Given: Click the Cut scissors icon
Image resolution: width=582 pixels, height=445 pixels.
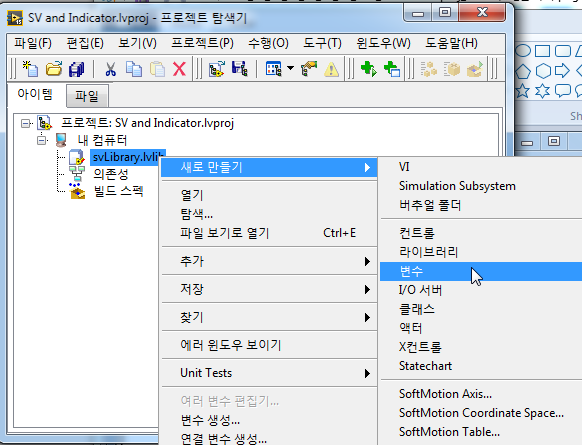Looking at the screenshot, I should [110, 69].
